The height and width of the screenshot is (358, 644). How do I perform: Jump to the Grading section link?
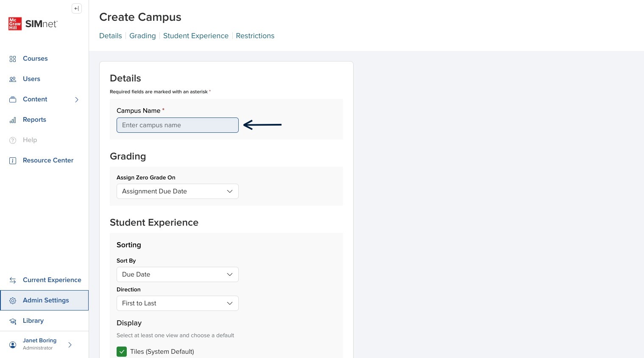(x=142, y=36)
